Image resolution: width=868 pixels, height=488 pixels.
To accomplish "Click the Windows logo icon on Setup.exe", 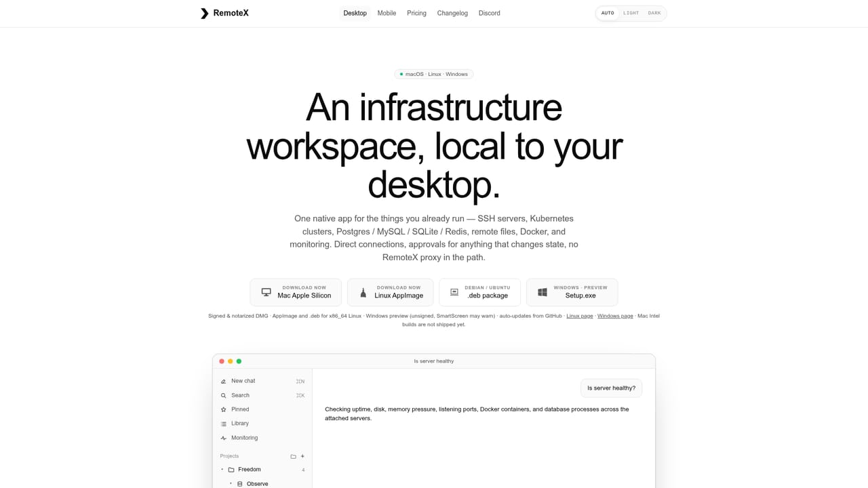I will click(542, 292).
